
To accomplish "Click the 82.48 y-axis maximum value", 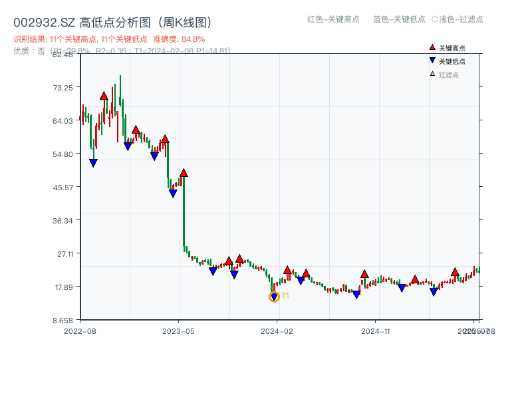I will click(x=61, y=55).
